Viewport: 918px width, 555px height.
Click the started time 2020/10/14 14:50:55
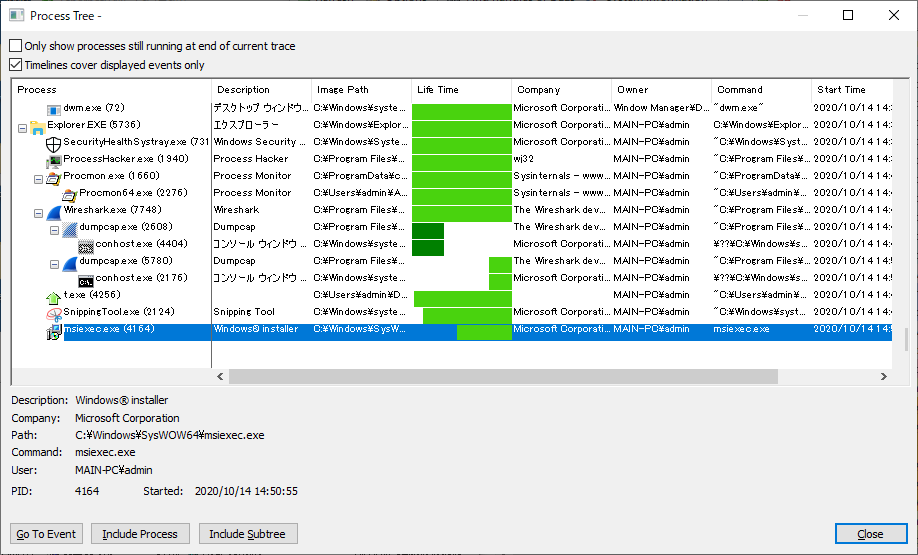click(x=246, y=491)
